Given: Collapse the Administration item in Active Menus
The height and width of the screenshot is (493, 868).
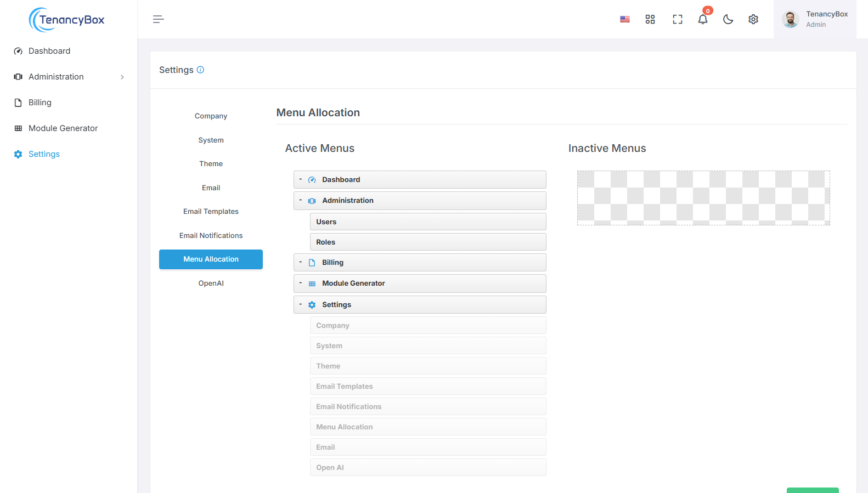Looking at the screenshot, I should click(x=300, y=201).
